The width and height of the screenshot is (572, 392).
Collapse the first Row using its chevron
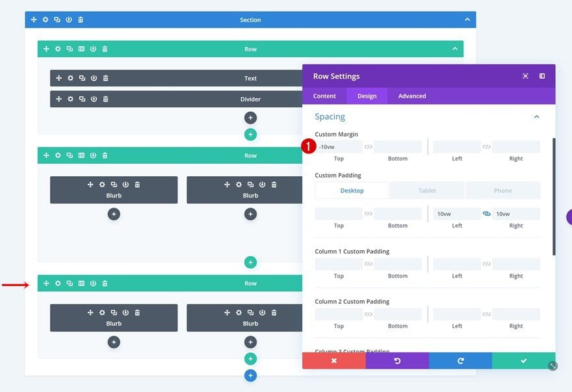(x=455, y=49)
